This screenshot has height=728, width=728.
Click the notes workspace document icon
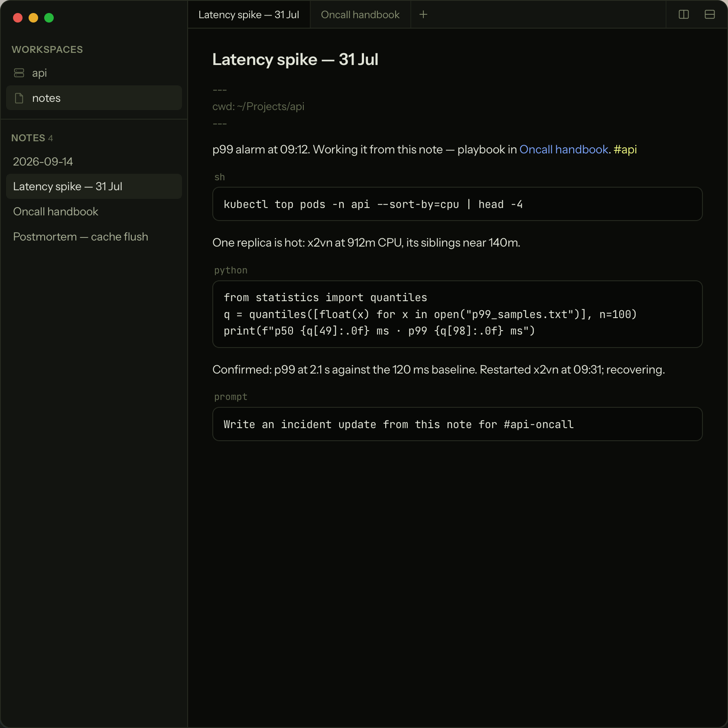coord(19,98)
